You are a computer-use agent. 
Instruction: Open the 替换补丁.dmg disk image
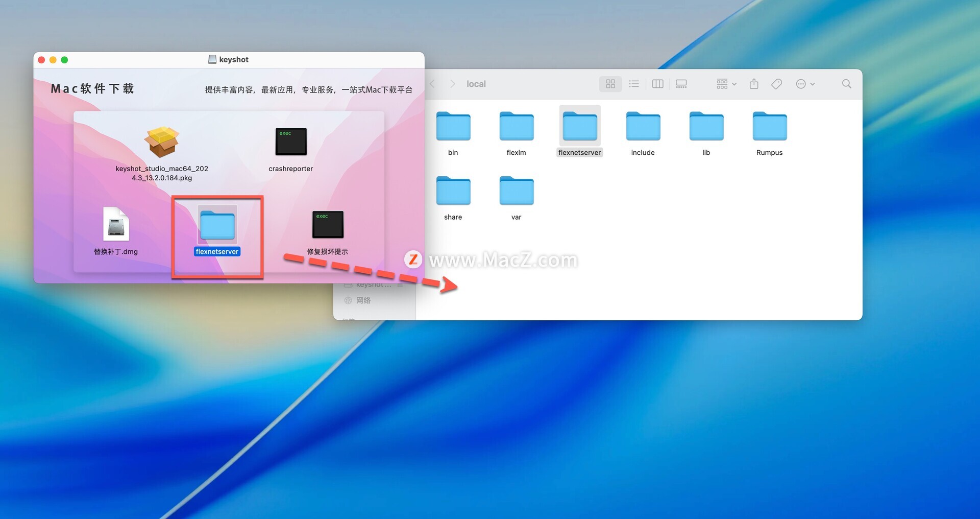click(x=116, y=224)
